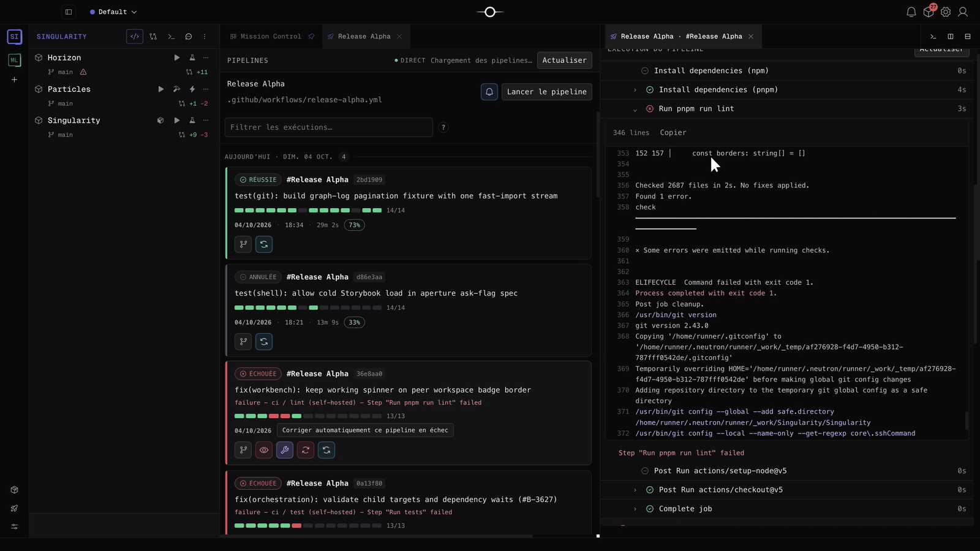Click the Actualiser button in Pipelines header
The image size is (980, 551).
point(564,60)
